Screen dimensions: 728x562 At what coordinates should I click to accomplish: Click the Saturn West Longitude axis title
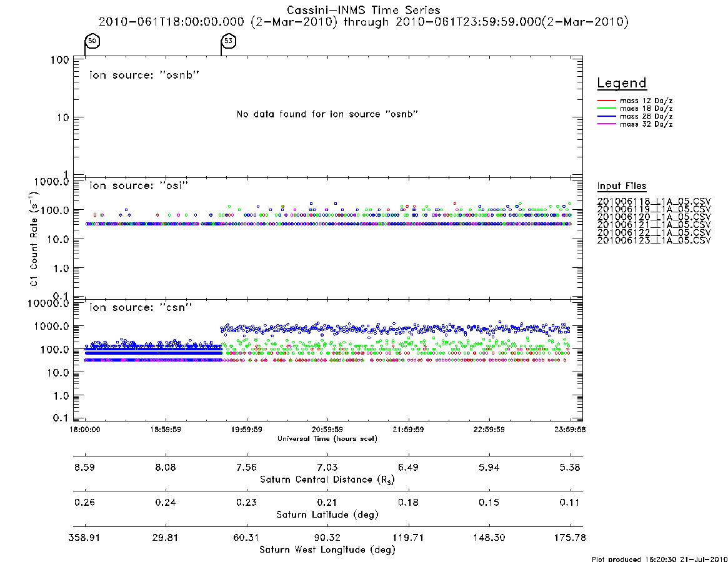pyautogui.click(x=327, y=550)
